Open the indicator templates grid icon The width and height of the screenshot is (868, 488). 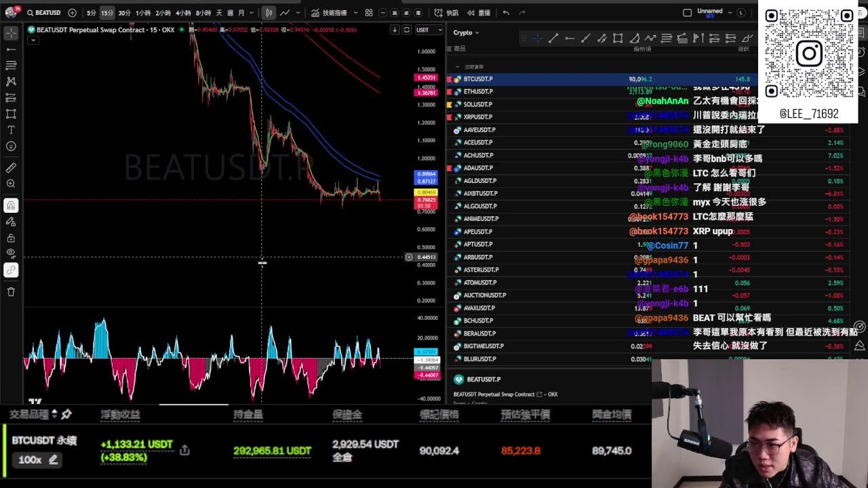coord(369,13)
